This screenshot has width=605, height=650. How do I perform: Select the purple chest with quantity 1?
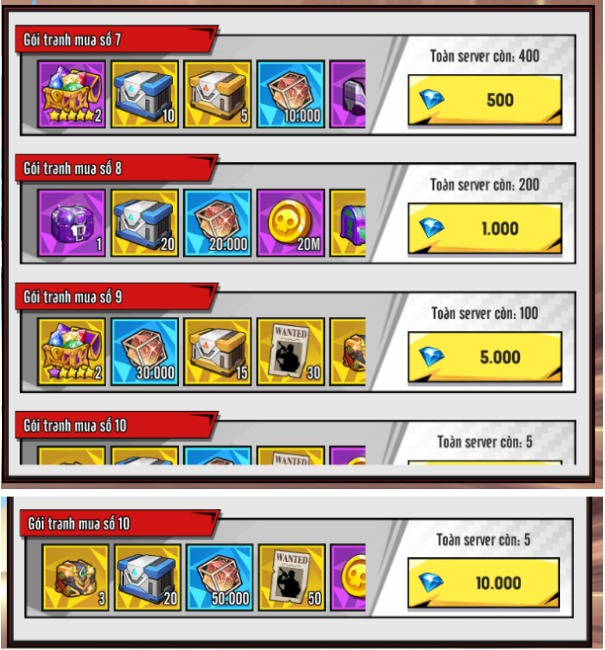tap(71, 223)
